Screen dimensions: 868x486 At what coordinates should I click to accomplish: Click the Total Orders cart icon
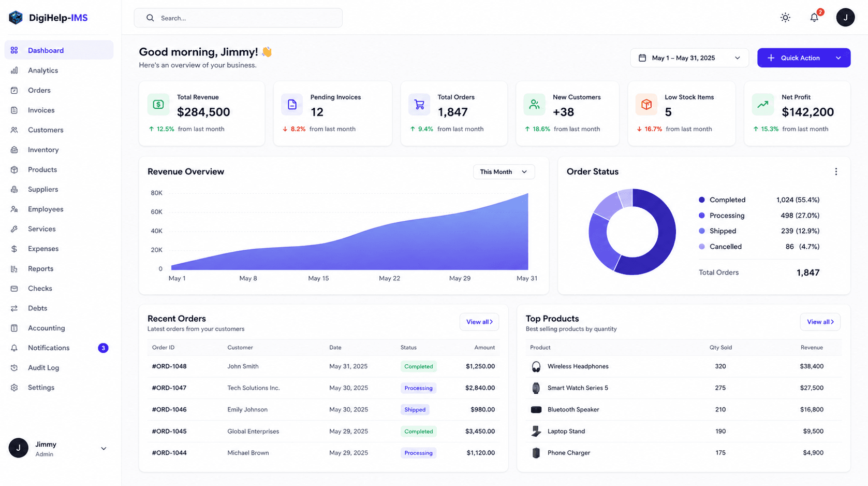coord(419,104)
